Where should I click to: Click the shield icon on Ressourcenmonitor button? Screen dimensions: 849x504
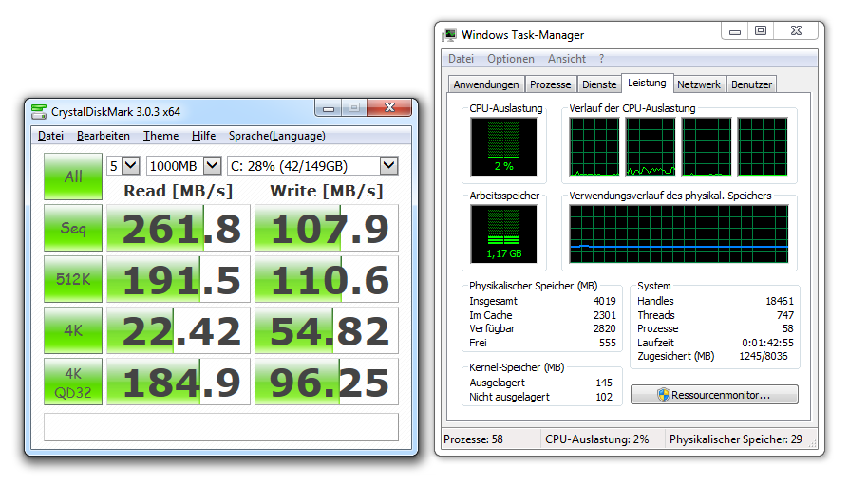[663, 395]
